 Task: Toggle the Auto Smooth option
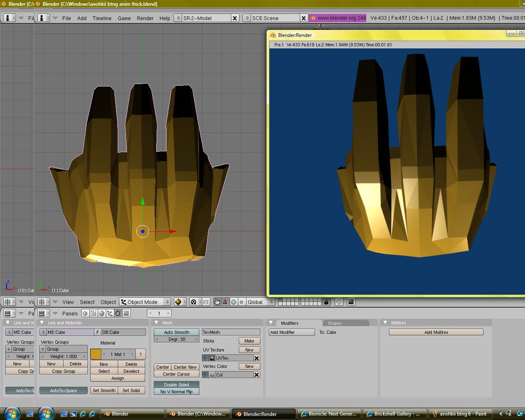[176, 332]
